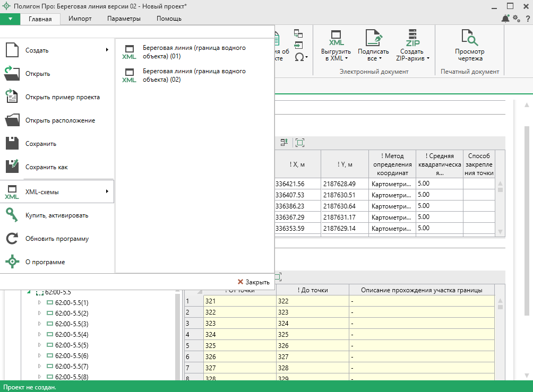533x392 pixels.
Task: Expand tree node 62:00-5.5(1)
Action: point(39,302)
